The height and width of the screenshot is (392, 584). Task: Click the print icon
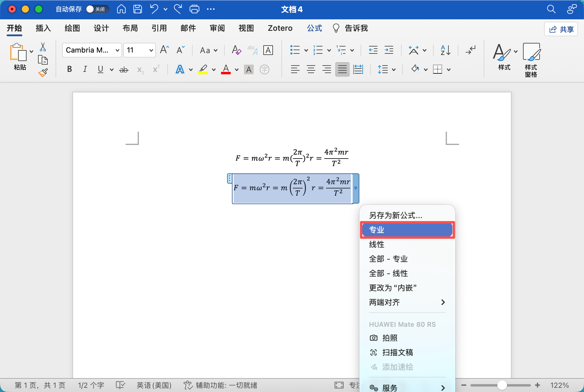click(x=194, y=9)
